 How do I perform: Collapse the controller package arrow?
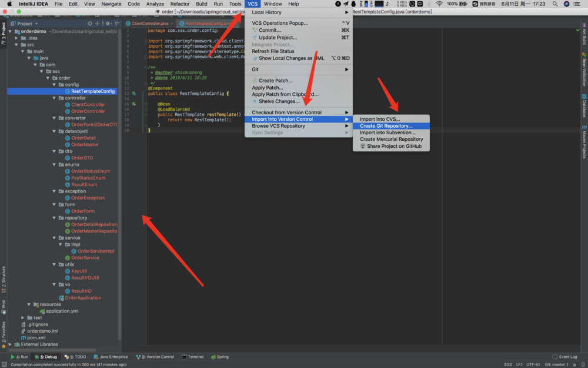[x=54, y=98]
